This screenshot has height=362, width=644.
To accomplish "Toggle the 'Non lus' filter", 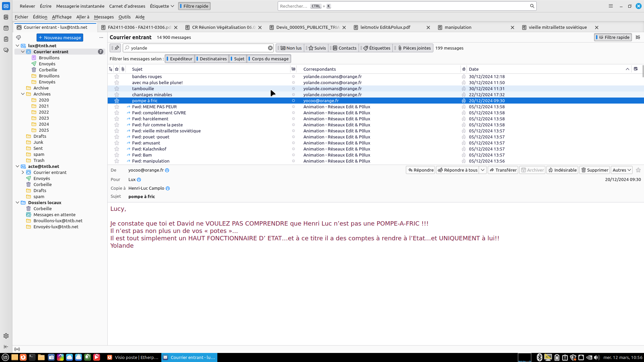I will (291, 48).
